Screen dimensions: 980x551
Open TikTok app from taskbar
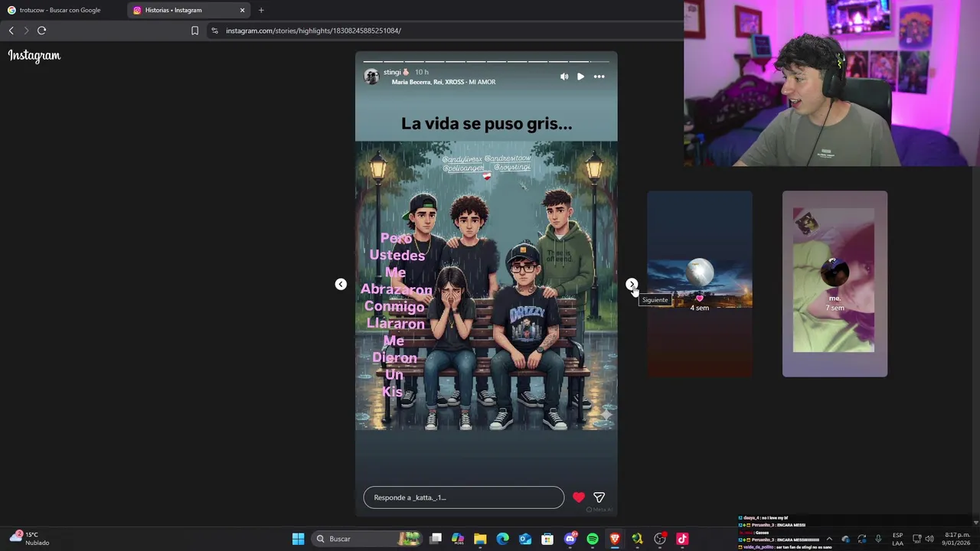coord(682,539)
